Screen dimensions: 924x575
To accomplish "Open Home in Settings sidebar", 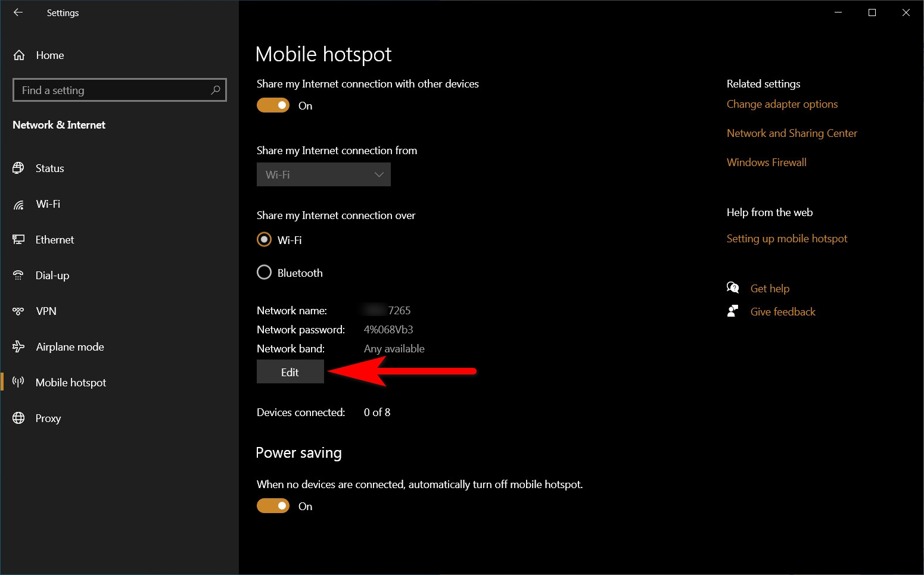I will pyautogui.click(x=50, y=55).
